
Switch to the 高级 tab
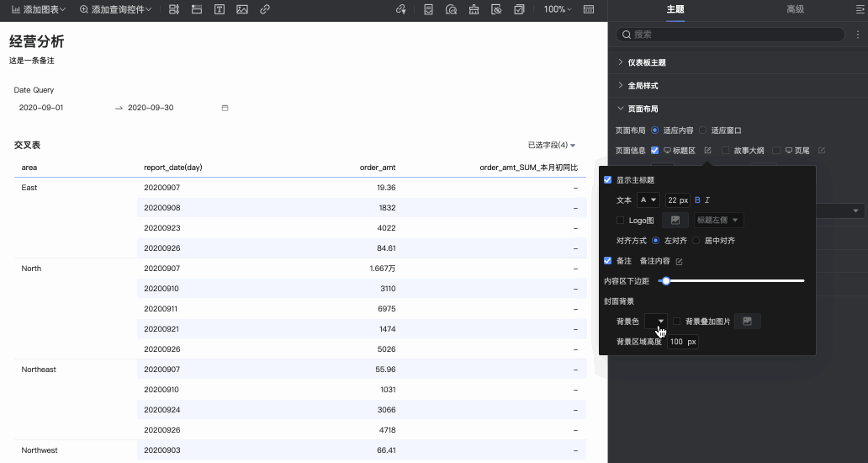[x=795, y=9]
